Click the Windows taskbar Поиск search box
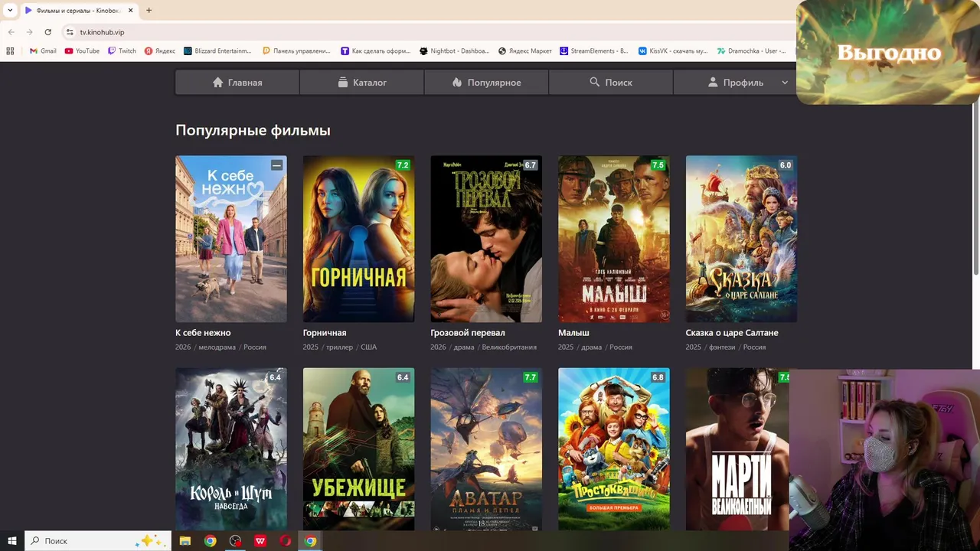Screen dimensions: 980x551 (98, 541)
